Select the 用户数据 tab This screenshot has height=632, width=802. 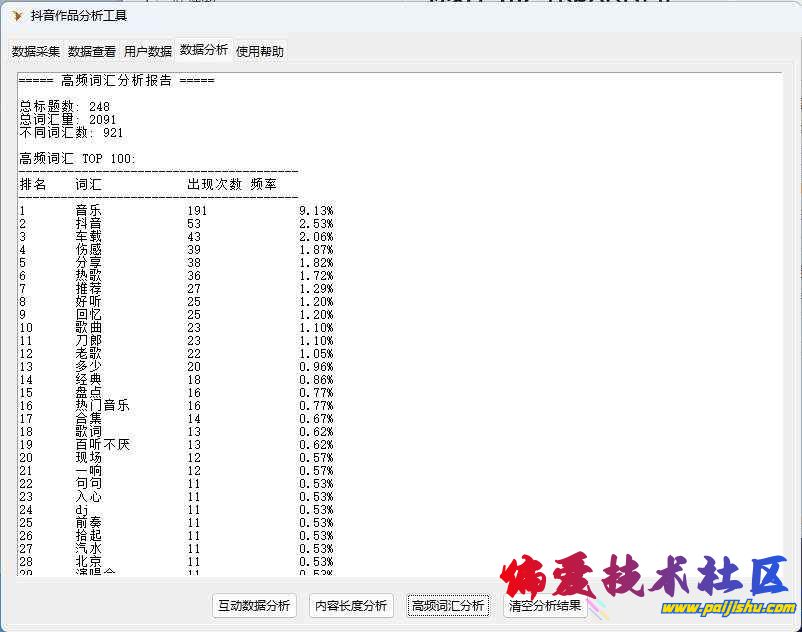click(148, 52)
